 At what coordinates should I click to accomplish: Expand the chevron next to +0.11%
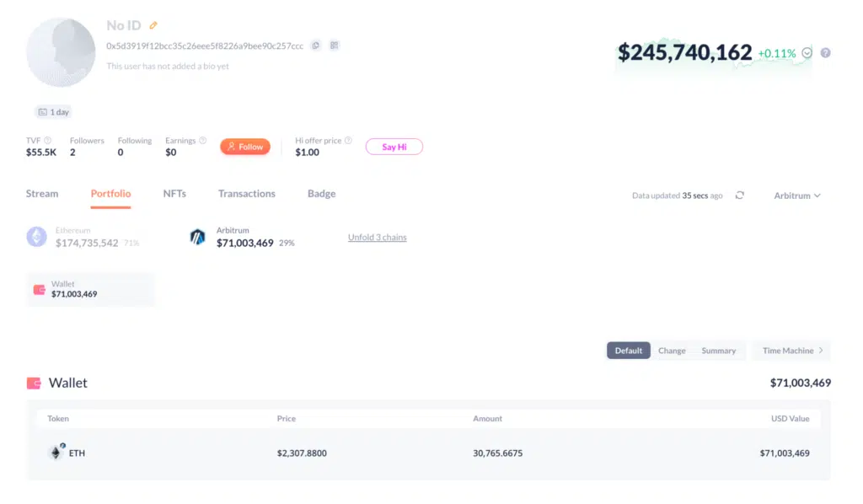pyautogui.click(x=805, y=52)
